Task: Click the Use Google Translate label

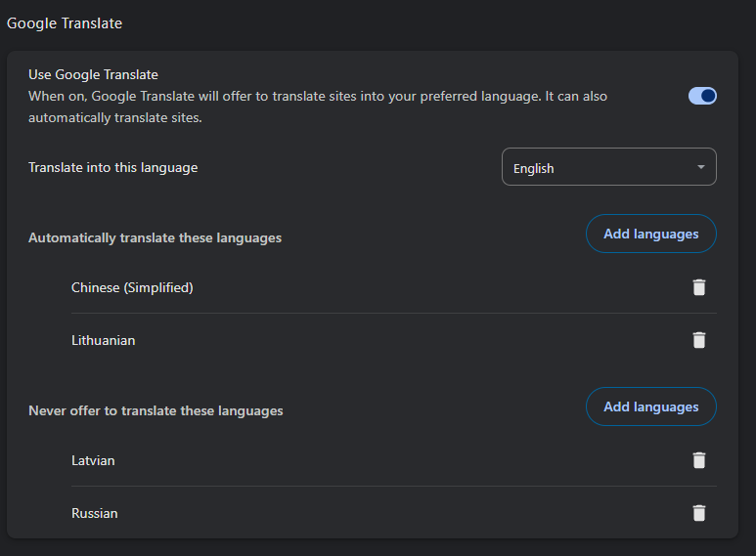Action: [93, 74]
